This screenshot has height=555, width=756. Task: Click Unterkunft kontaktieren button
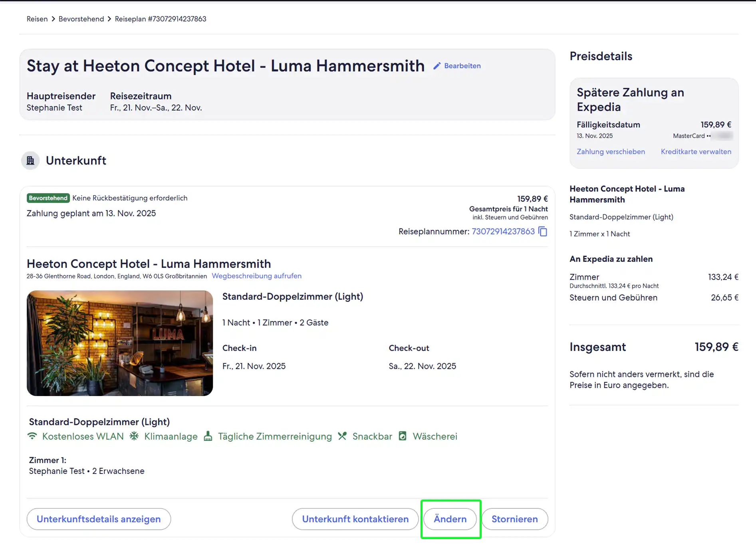click(x=355, y=519)
